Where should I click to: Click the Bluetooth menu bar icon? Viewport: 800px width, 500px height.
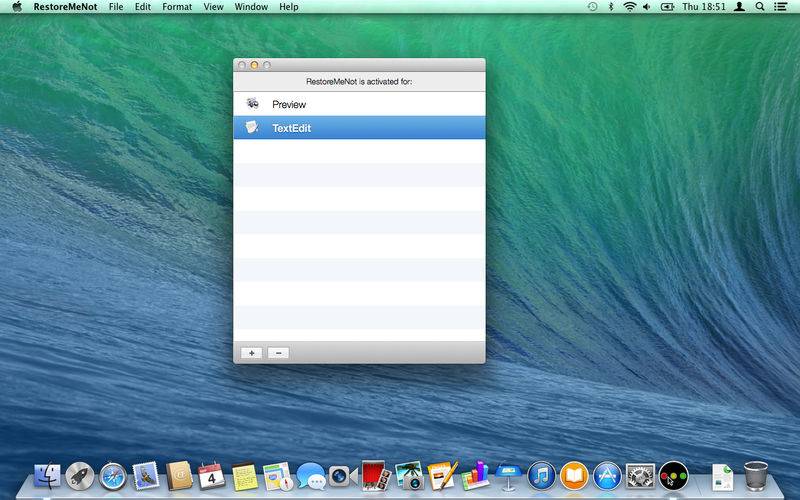(x=611, y=7)
